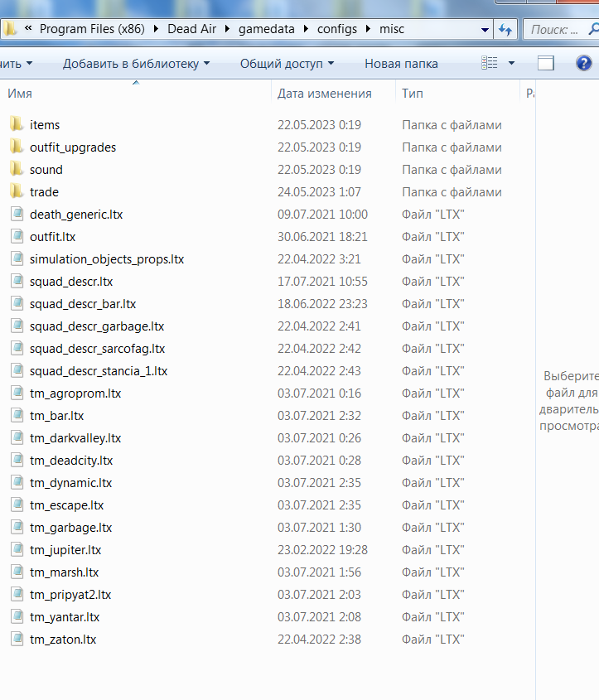This screenshot has height=700, width=599.
Task: Show hidden breadcrumb path via double chevron
Action: 28,28
